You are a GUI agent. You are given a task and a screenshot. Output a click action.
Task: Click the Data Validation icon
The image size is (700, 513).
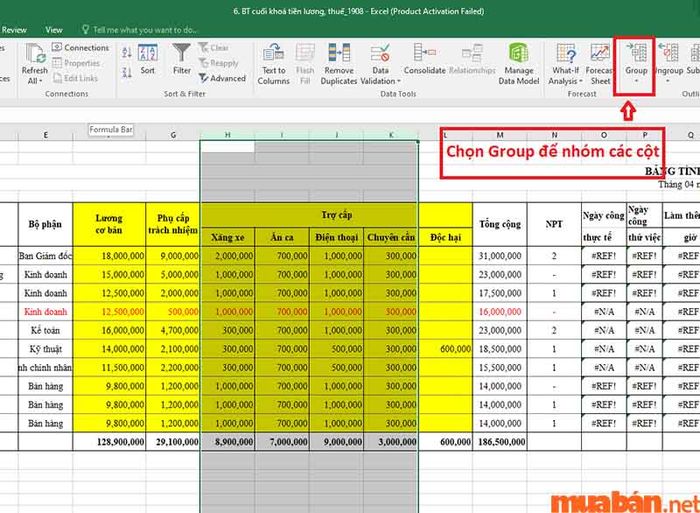coord(380,53)
